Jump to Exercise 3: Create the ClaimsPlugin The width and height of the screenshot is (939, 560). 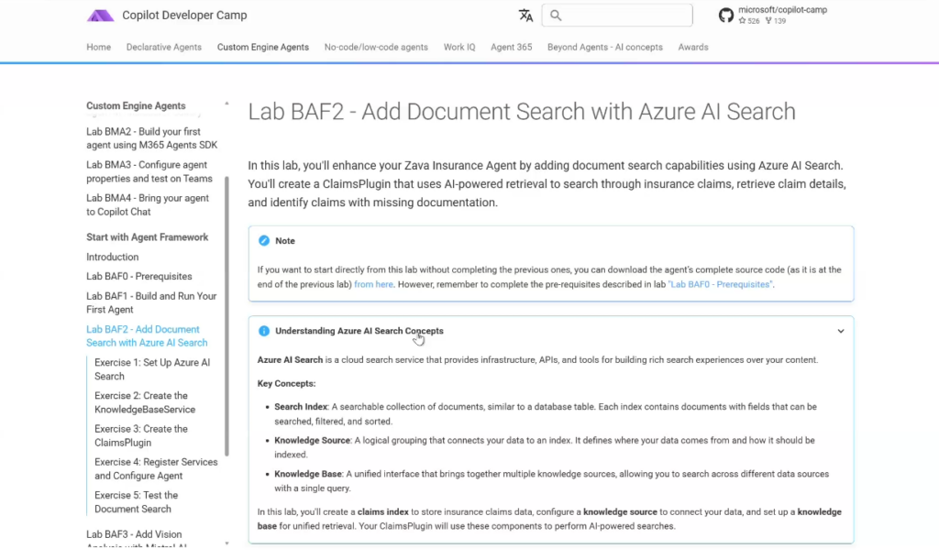[140, 435]
